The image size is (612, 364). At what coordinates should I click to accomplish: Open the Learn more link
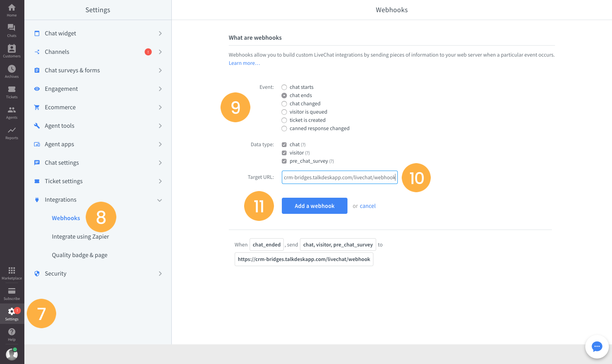[x=244, y=63]
